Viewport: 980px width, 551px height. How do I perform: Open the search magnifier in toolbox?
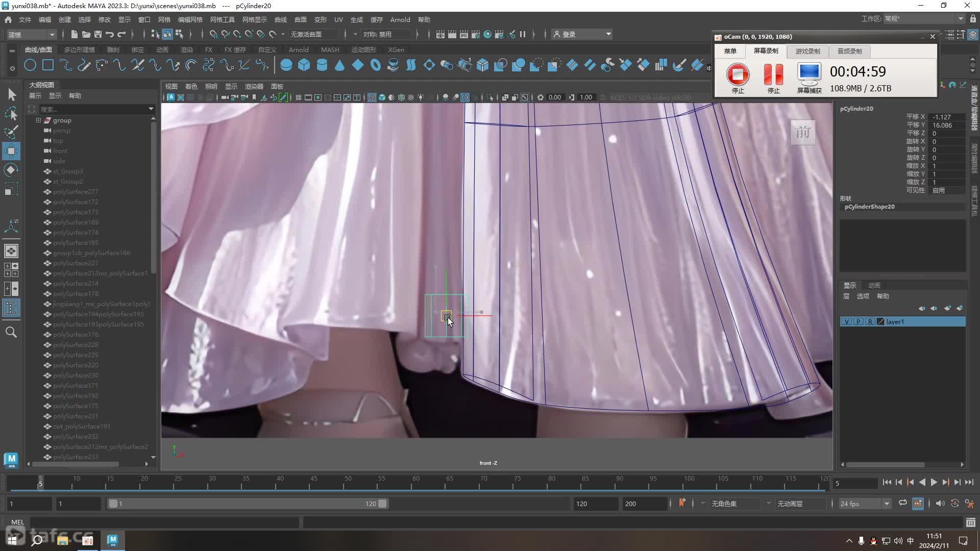click(x=11, y=332)
